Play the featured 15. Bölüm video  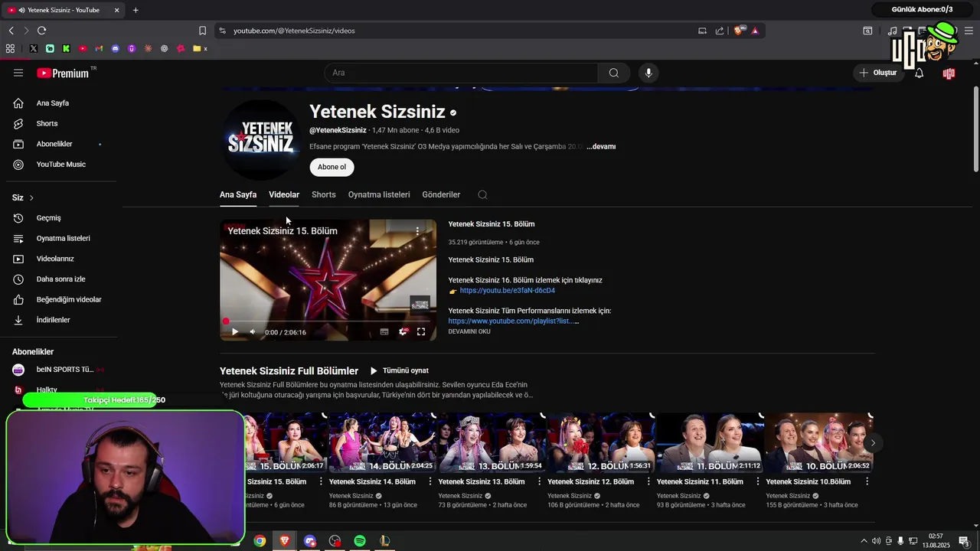point(235,332)
